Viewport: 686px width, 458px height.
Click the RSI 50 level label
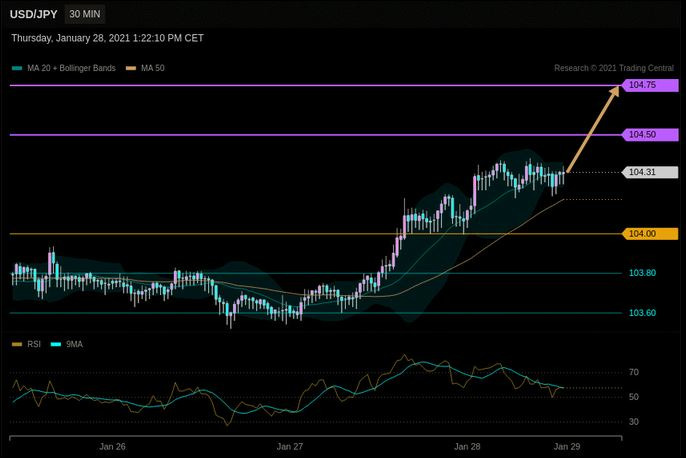click(634, 397)
